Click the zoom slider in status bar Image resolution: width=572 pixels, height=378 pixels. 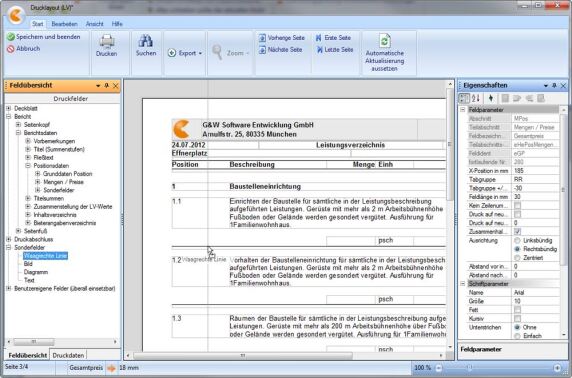click(x=498, y=368)
